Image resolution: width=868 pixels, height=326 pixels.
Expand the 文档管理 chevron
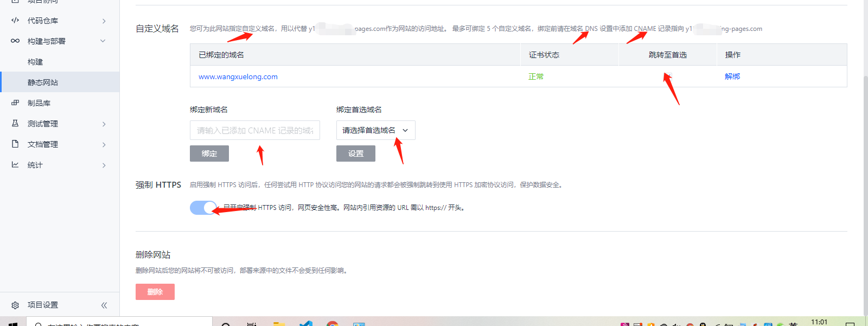pos(104,144)
